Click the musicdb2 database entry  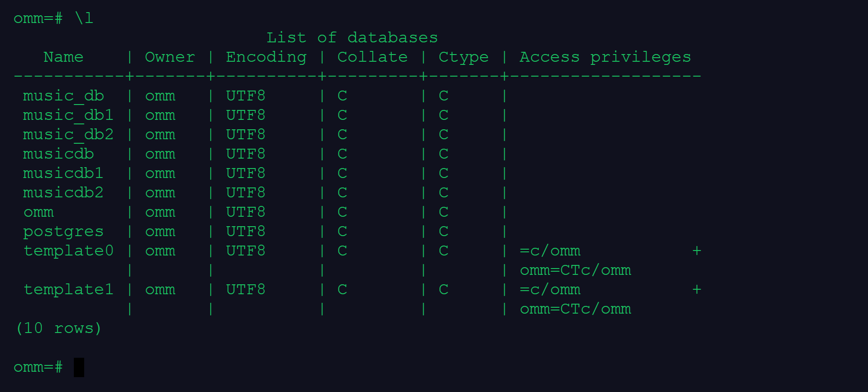pyautogui.click(x=63, y=193)
